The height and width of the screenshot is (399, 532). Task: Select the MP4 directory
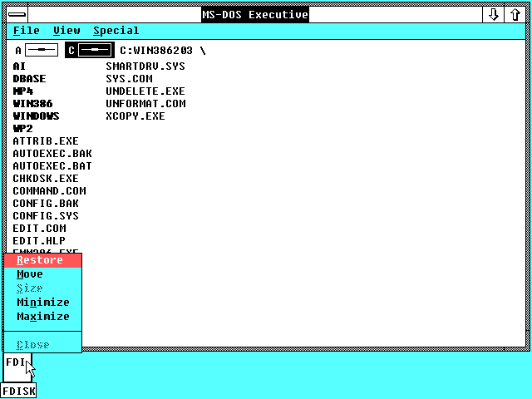(x=23, y=91)
